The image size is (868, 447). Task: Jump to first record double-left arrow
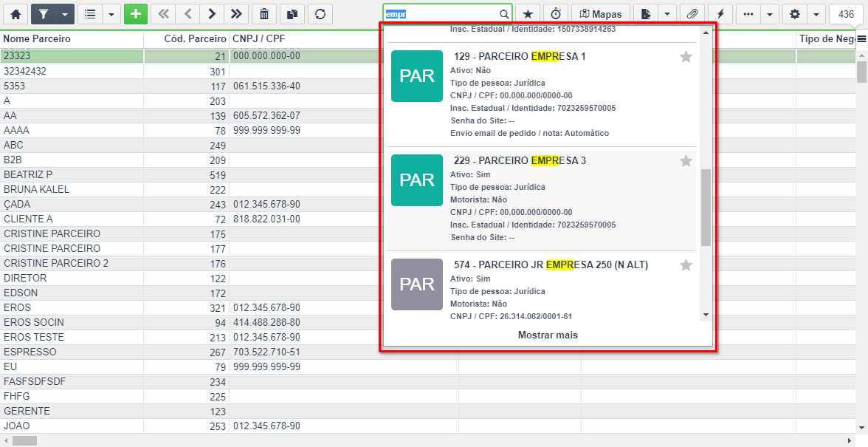coord(163,14)
